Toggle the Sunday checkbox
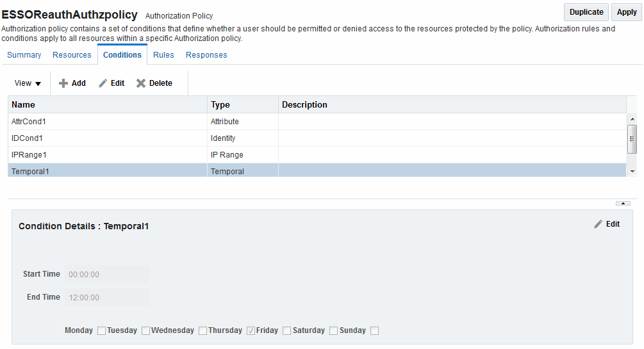Screen dimensions: 644x349 coord(375,331)
